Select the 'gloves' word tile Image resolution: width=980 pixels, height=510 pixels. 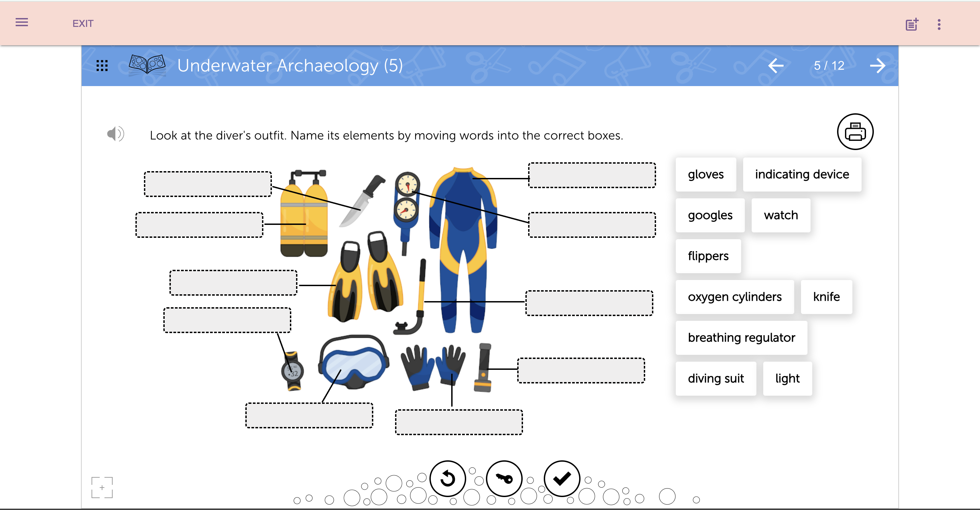pos(706,174)
